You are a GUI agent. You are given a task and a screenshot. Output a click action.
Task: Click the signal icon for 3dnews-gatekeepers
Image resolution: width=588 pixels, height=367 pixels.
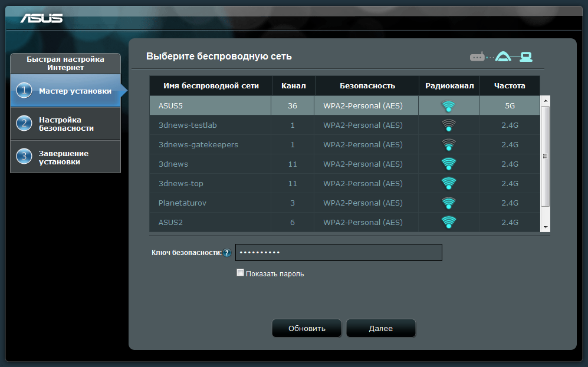click(x=448, y=144)
